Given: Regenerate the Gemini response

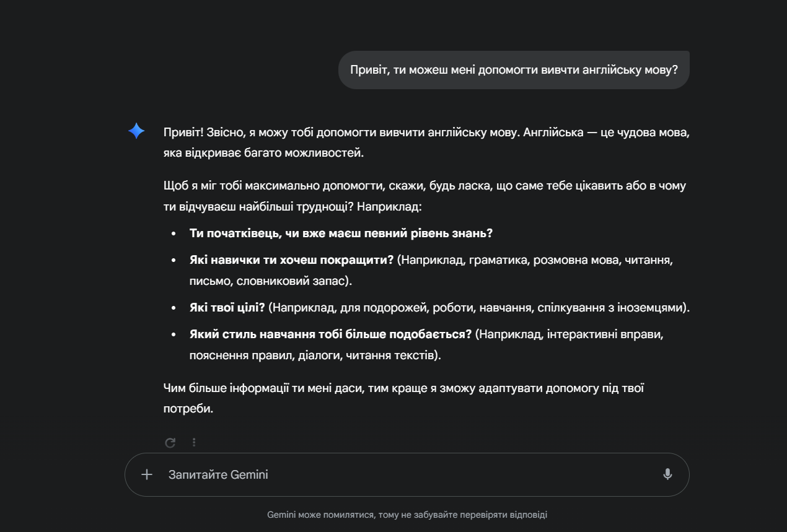Looking at the screenshot, I should [170, 443].
